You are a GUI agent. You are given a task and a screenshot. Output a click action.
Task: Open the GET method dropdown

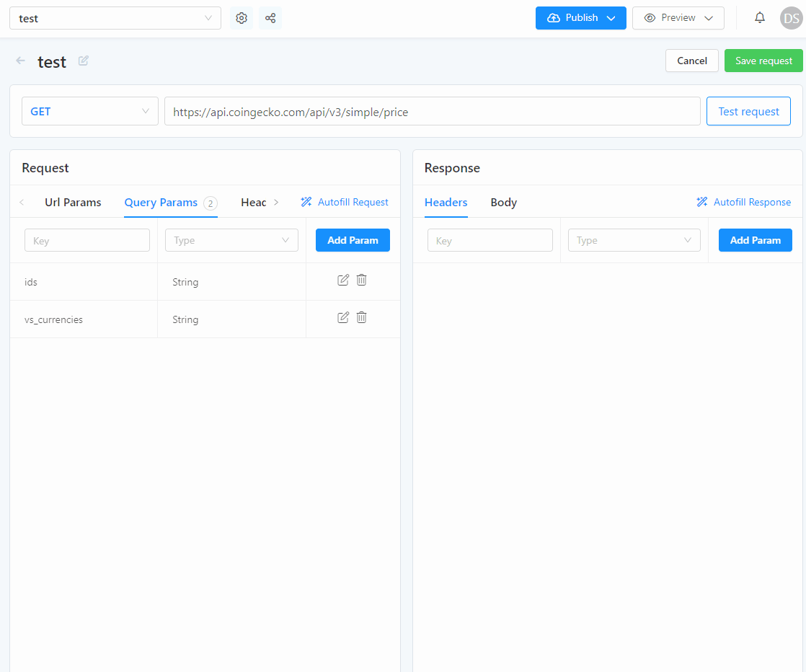[90, 112]
